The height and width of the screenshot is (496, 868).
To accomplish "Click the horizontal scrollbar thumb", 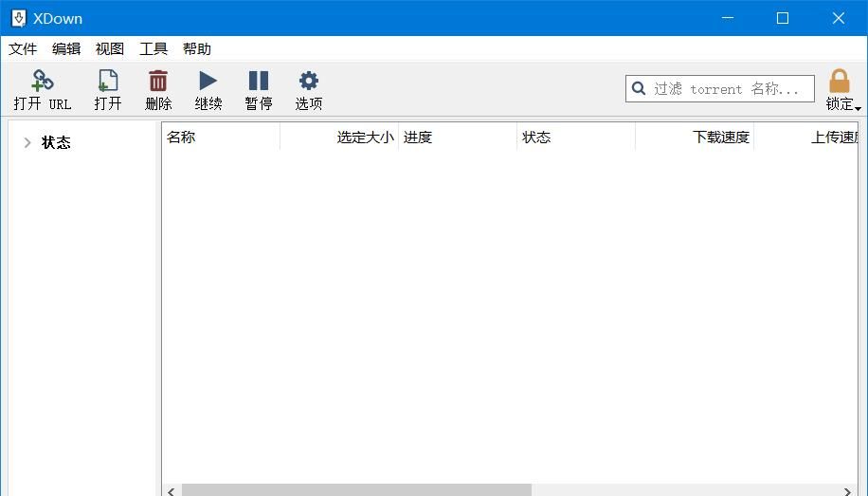I will (356, 490).
